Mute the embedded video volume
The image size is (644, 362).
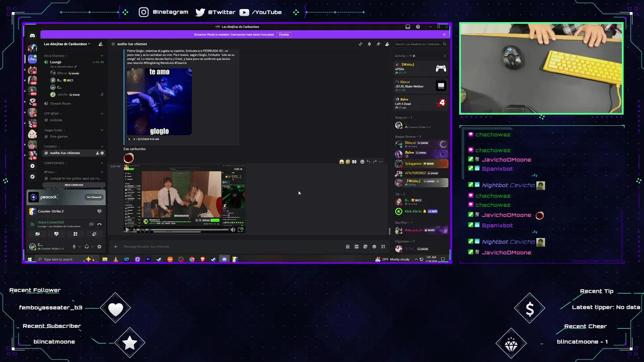click(232, 230)
